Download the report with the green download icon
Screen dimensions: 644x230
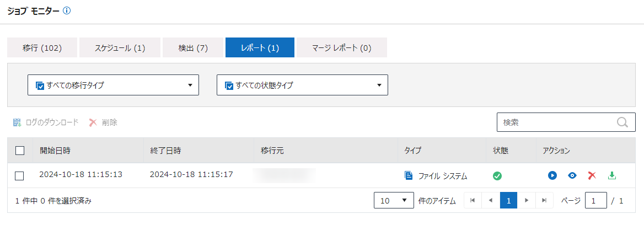click(612, 175)
